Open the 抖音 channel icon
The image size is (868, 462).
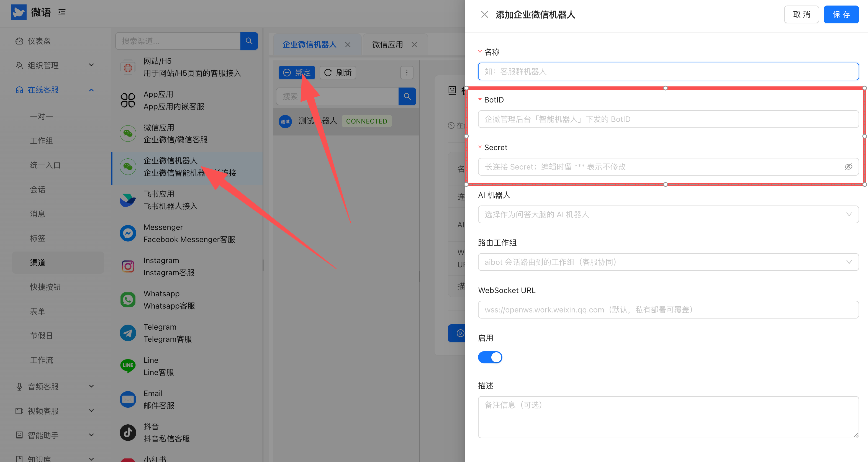coord(128,433)
